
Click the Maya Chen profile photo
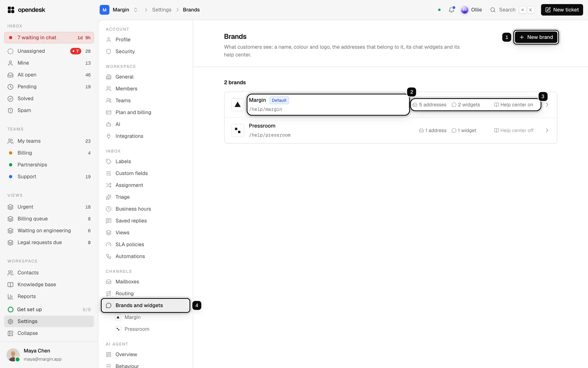(13, 355)
